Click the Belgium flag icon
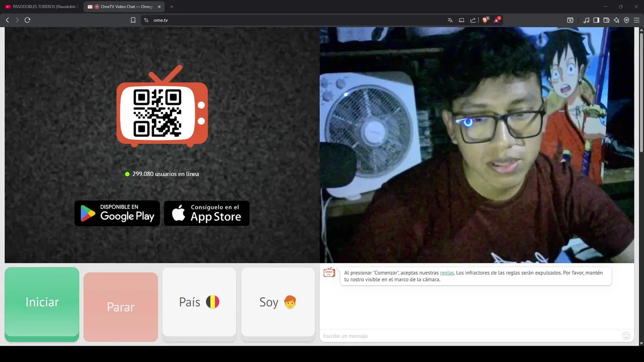Viewport: 644px width, 362px height. point(213,302)
